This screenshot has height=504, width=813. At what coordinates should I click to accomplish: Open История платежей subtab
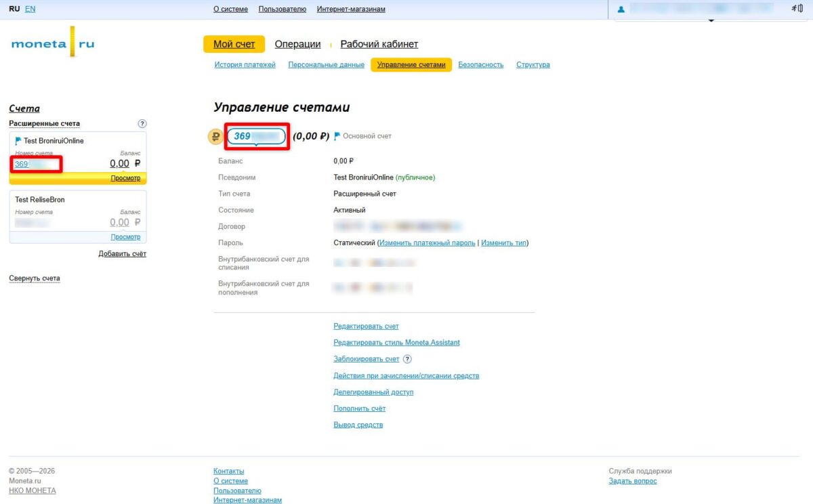[x=245, y=65]
